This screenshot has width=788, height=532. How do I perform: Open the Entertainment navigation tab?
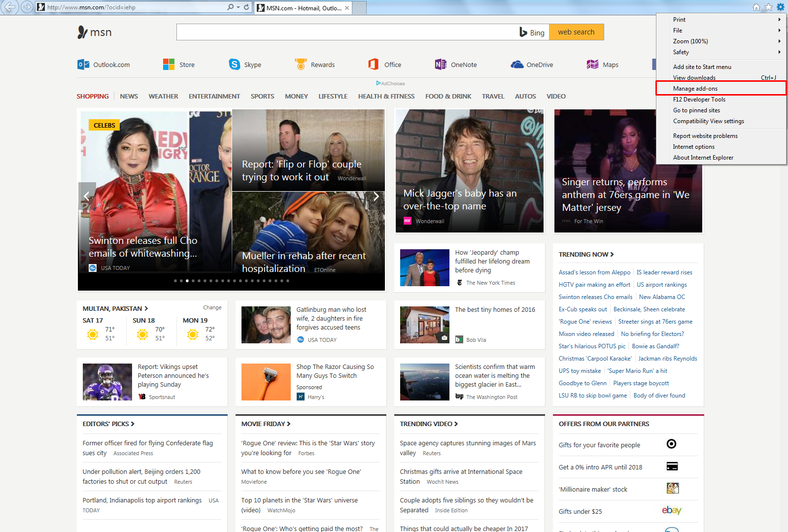pos(214,96)
